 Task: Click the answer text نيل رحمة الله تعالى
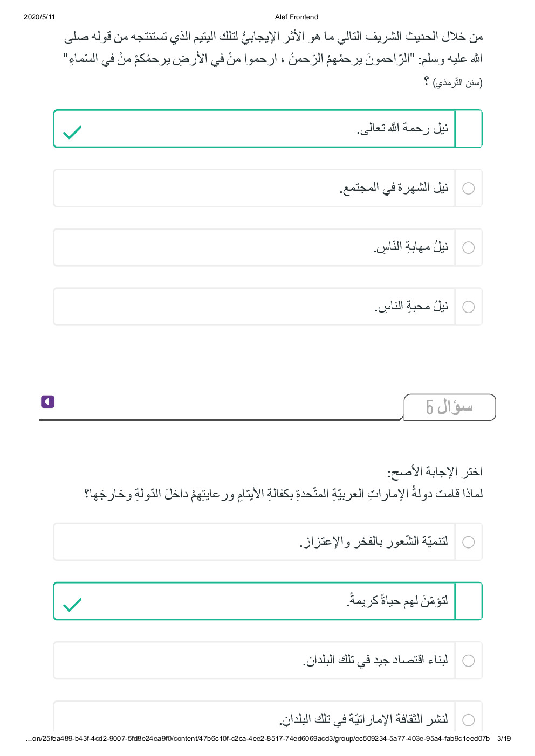(x=402, y=129)
